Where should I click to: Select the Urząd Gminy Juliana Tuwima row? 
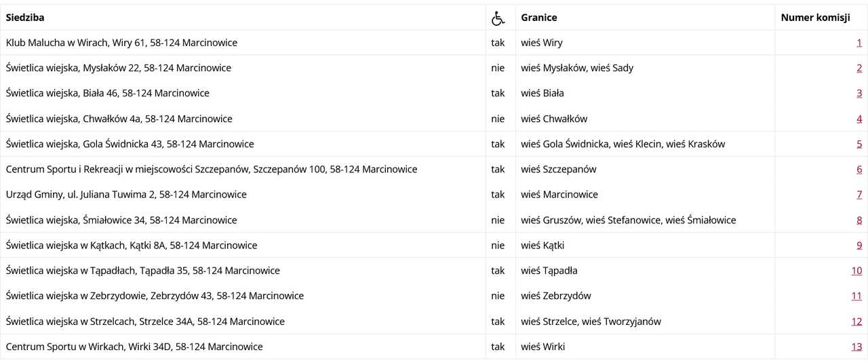click(x=434, y=195)
